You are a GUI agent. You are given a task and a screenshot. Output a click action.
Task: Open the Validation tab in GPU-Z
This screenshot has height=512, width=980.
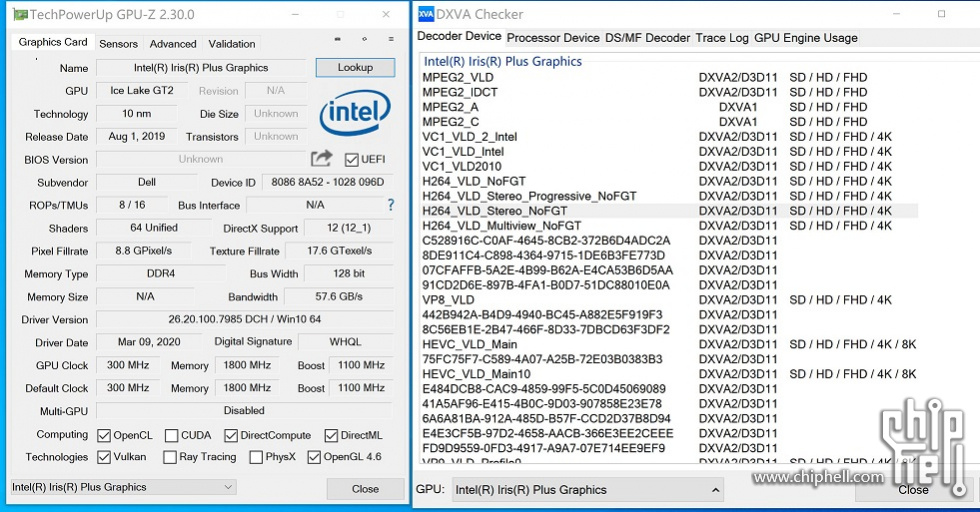[232, 44]
